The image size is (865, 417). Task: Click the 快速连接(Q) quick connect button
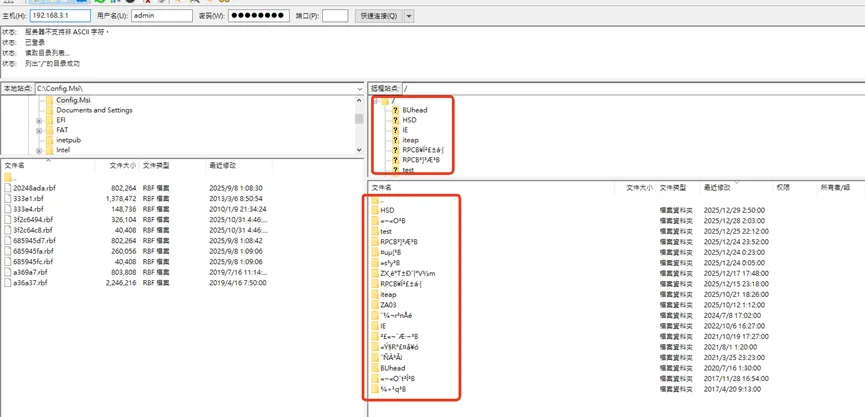pyautogui.click(x=378, y=16)
